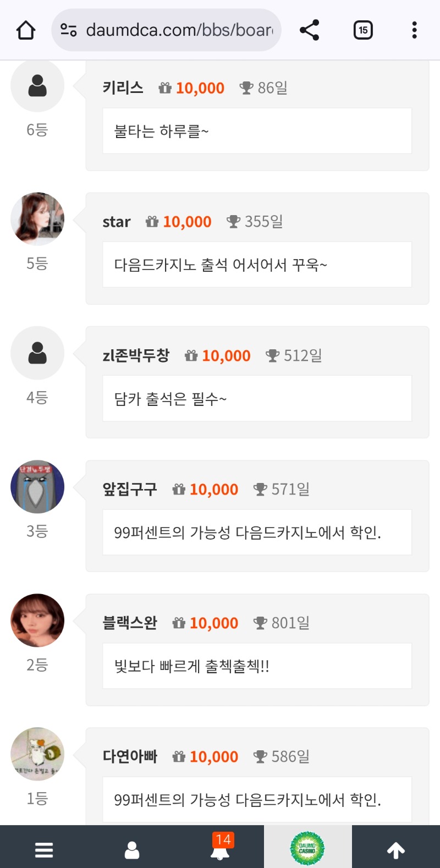Open the tab switcher showing 15 tabs

pos(363,30)
